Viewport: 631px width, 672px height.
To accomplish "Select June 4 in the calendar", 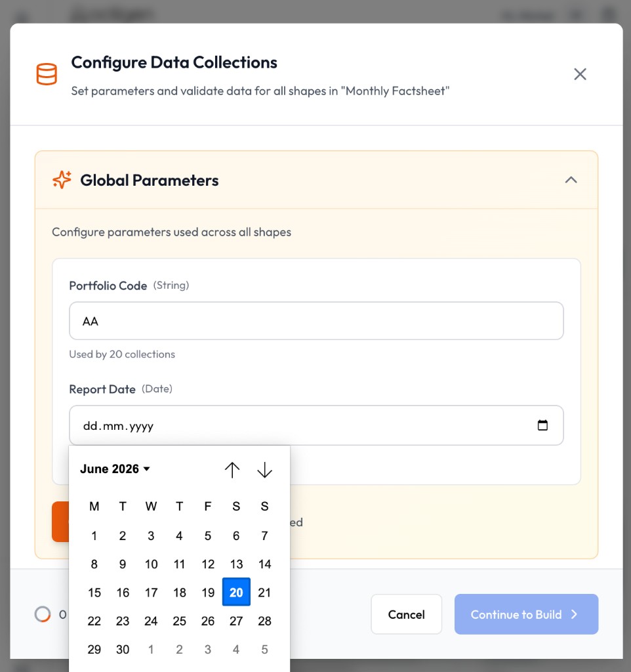I will (180, 535).
